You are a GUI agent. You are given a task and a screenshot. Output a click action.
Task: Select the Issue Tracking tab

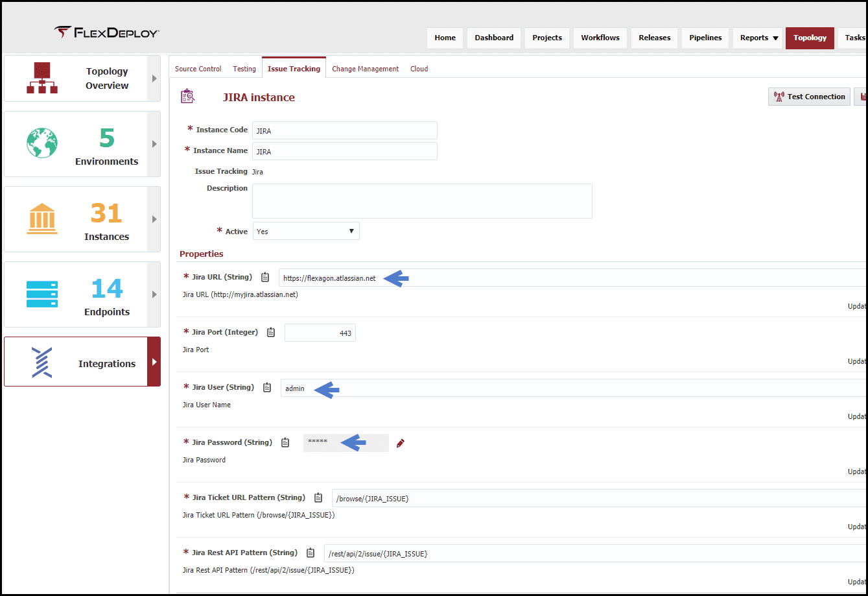click(x=294, y=68)
